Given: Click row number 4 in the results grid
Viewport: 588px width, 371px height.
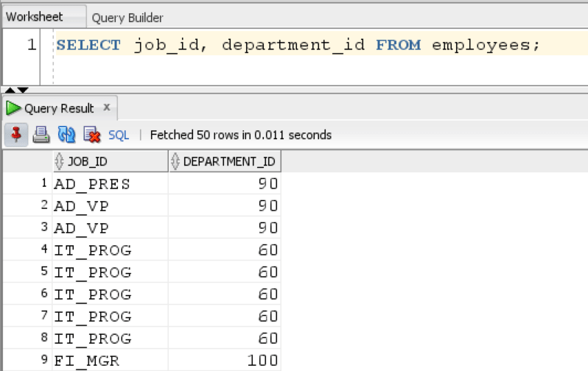Looking at the screenshot, I should pyautogui.click(x=45, y=250).
